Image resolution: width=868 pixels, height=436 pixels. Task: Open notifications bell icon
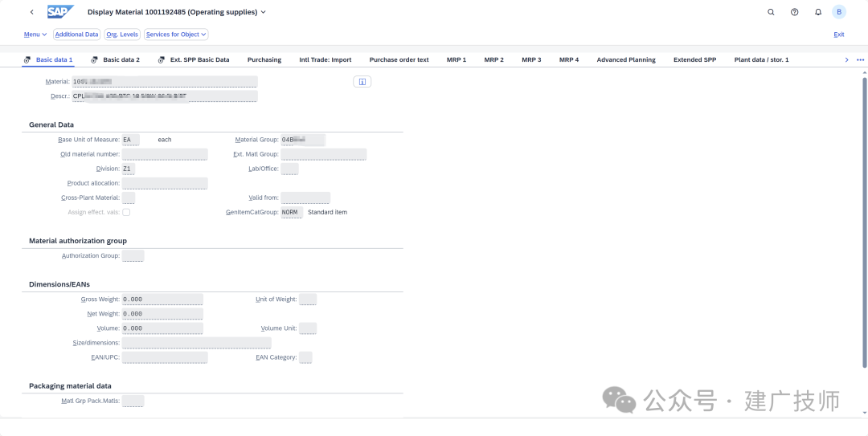818,12
